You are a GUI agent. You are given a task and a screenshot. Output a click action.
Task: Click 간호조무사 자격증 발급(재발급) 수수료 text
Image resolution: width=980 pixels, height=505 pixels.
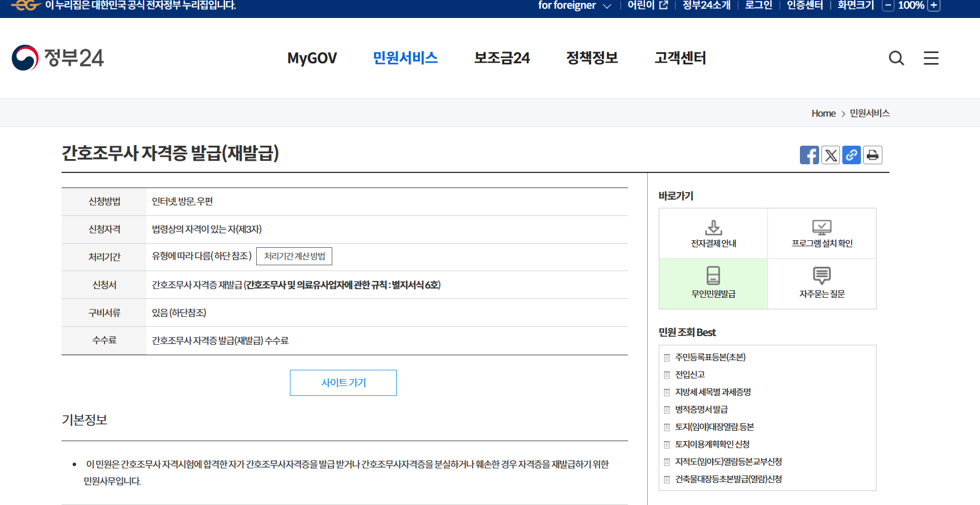220,341
